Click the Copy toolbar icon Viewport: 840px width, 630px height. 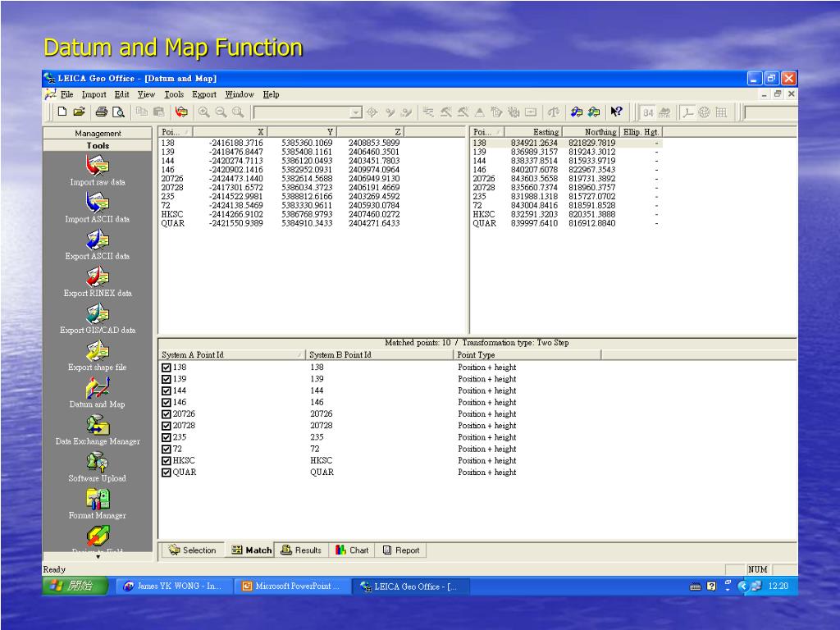(x=141, y=112)
